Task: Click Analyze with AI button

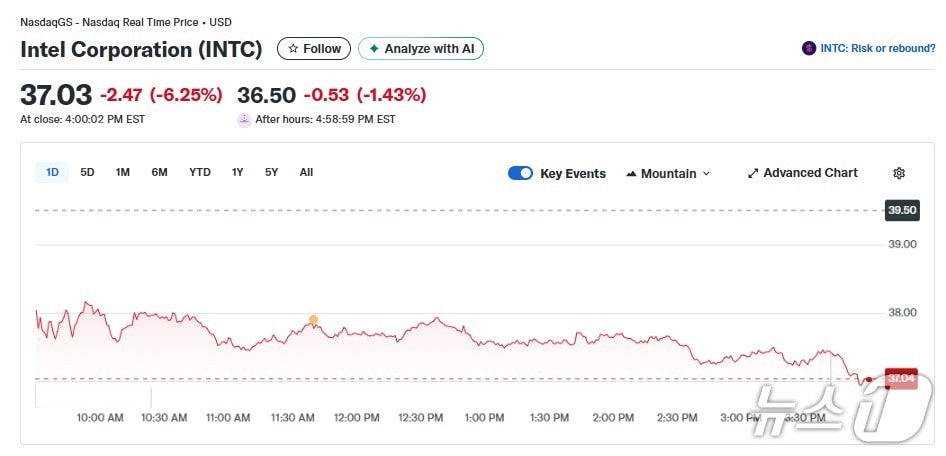Action: [x=421, y=48]
